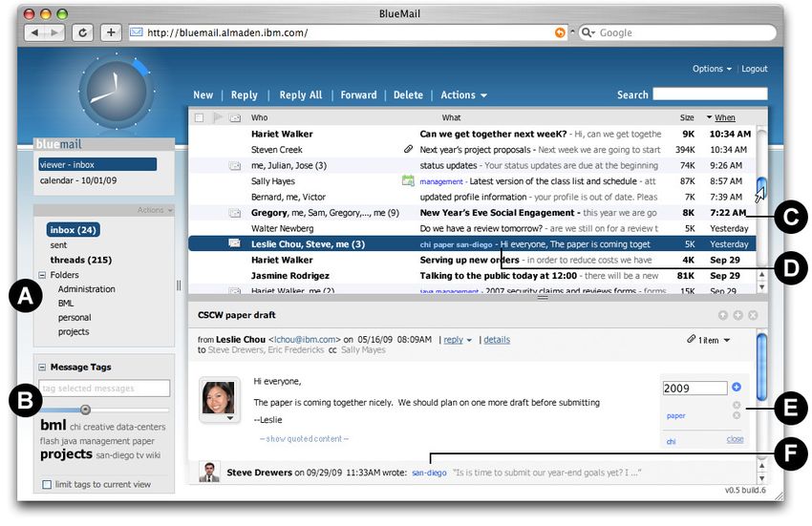
Task: Collapse the Message Tags panel
Action: coord(42,368)
